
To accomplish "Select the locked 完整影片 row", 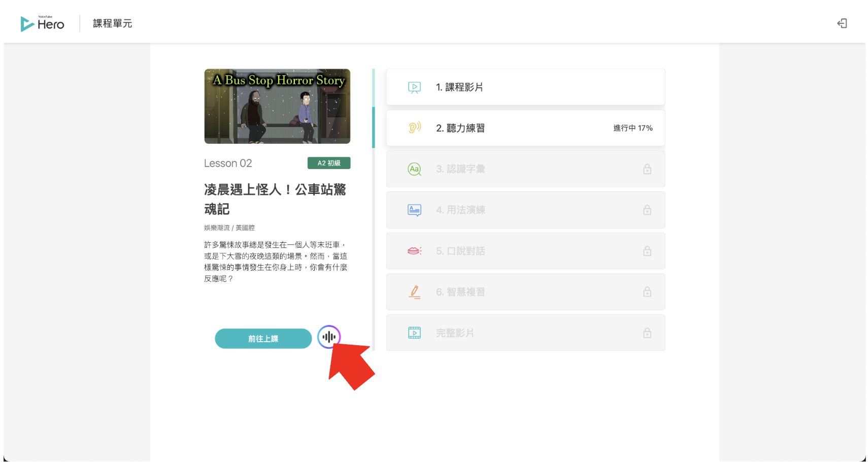I will coord(525,333).
